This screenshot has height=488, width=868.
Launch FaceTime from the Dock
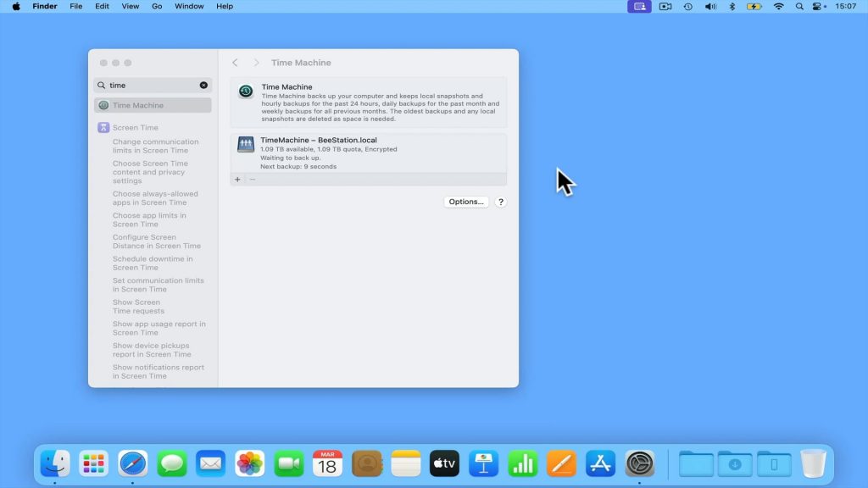coord(288,463)
